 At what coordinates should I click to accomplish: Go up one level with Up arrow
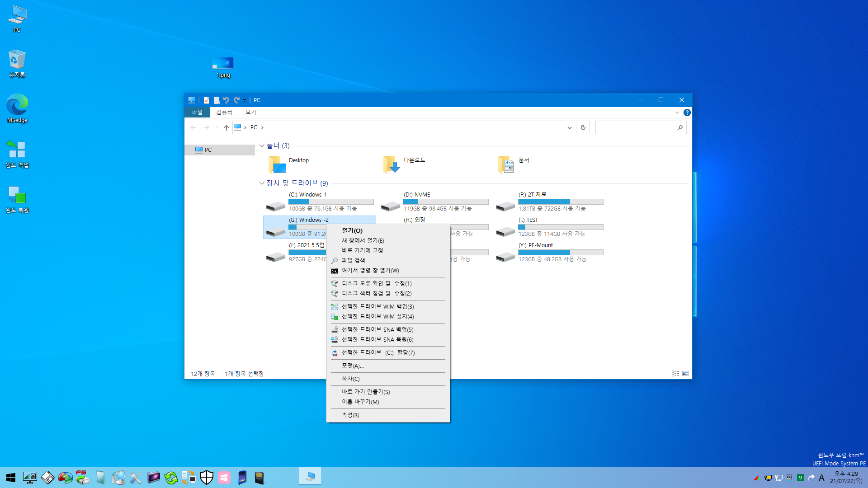[226, 127]
